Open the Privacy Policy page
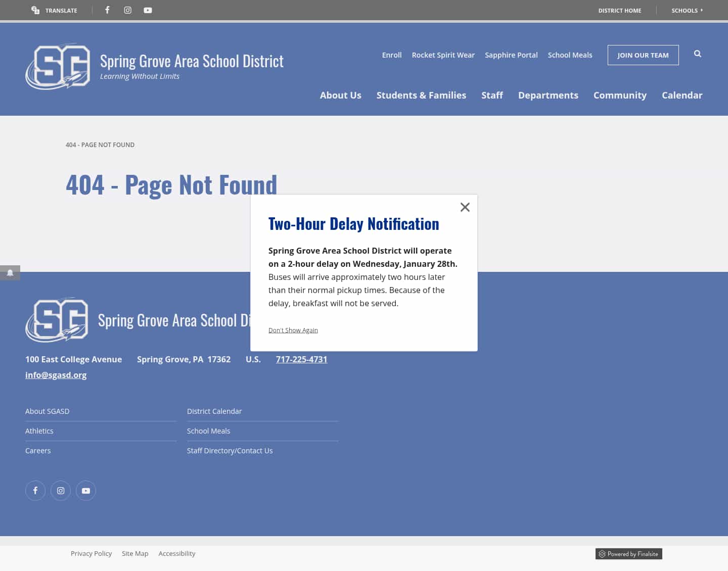This screenshot has height=571, width=728. [x=91, y=553]
